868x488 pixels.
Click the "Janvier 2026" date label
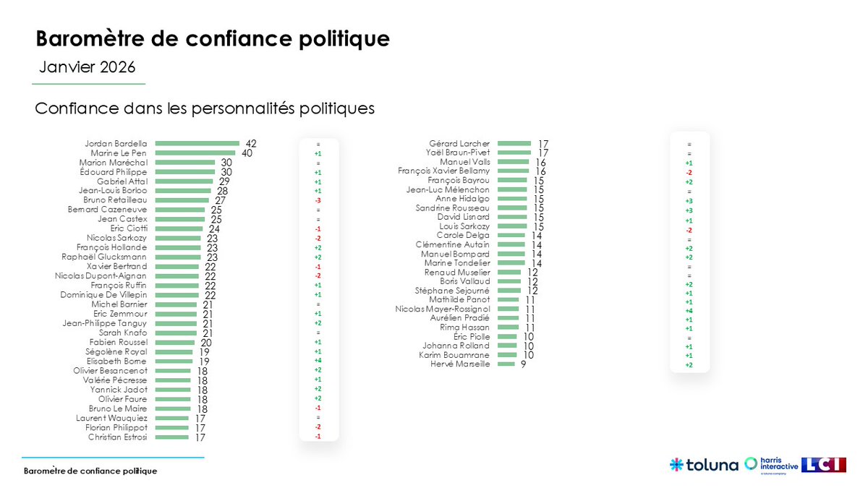pos(87,67)
